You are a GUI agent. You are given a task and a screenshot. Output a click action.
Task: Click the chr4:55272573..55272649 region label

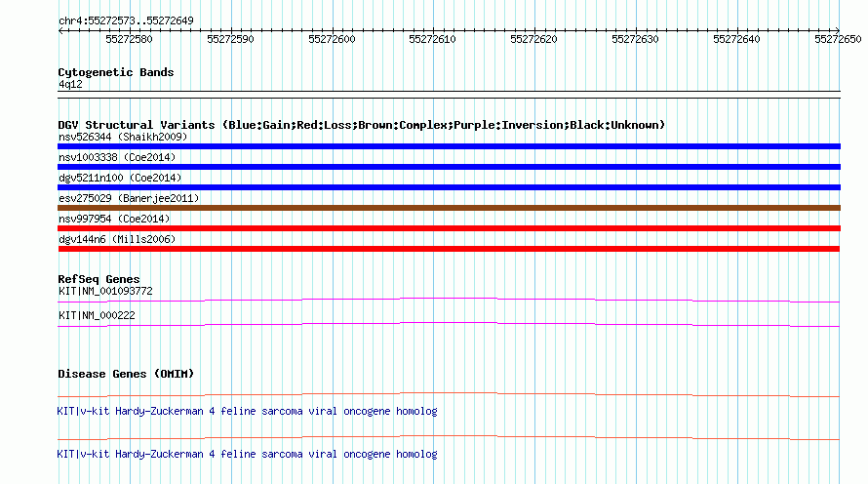click(x=126, y=20)
